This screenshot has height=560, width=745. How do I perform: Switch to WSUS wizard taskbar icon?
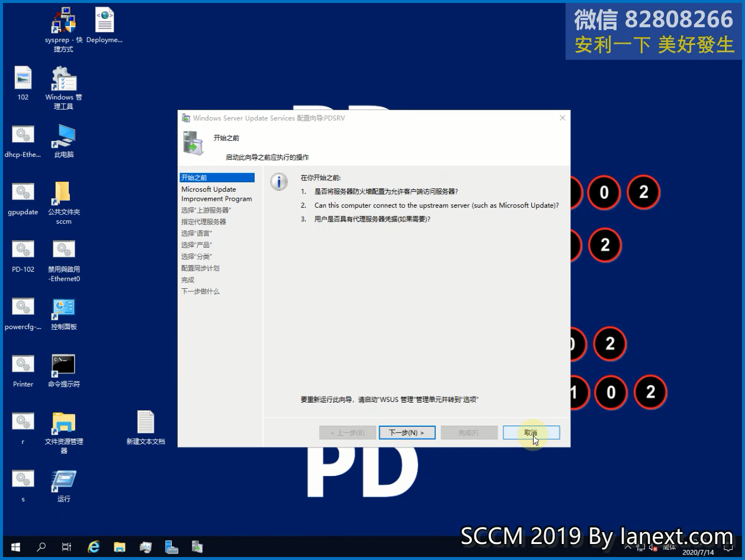pyautogui.click(x=197, y=547)
